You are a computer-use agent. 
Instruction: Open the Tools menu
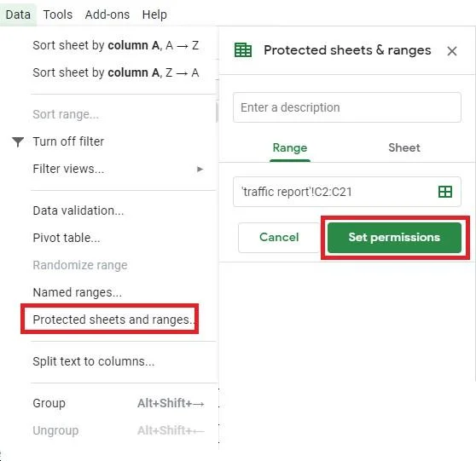58,14
